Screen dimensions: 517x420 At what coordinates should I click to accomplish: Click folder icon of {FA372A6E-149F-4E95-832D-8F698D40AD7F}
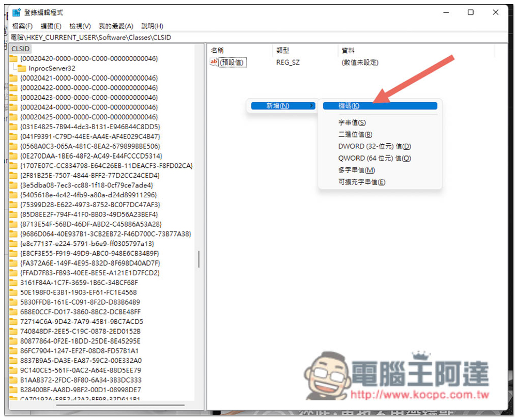click(x=13, y=263)
